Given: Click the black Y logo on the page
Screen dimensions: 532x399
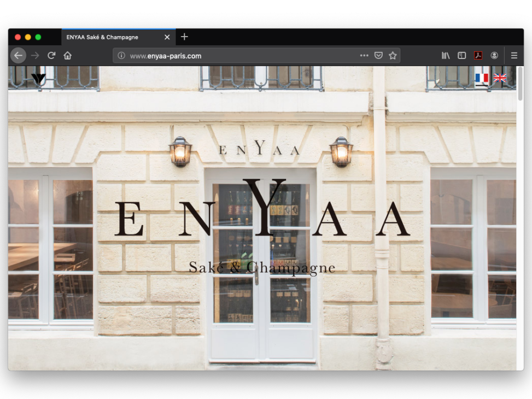Looking at the screenshot, I should pyautogui.click(x=38, y=79).
